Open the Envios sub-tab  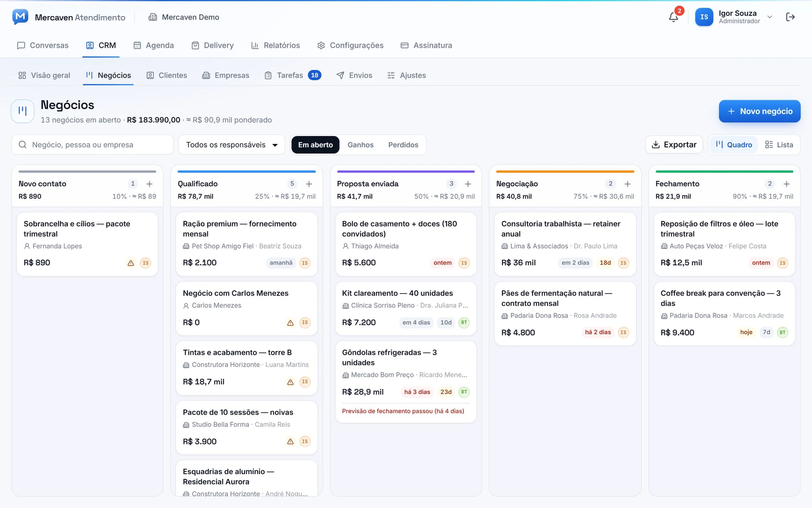354,75
